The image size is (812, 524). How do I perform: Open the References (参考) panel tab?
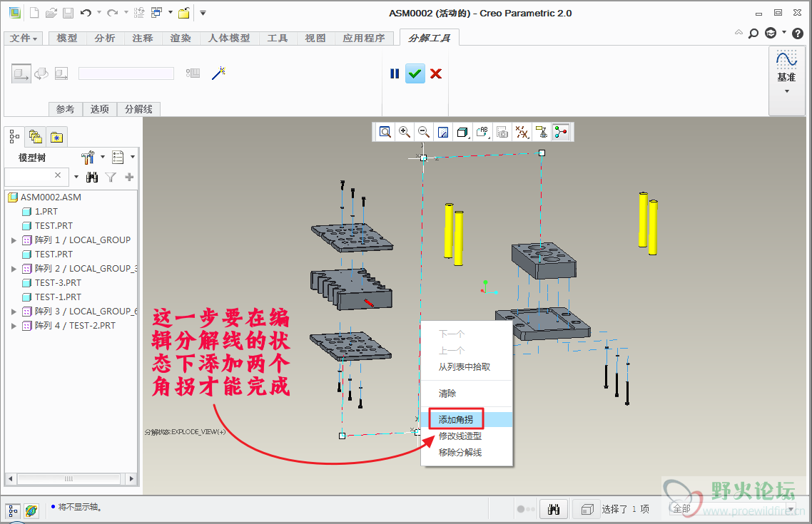[x=65, y=109]
